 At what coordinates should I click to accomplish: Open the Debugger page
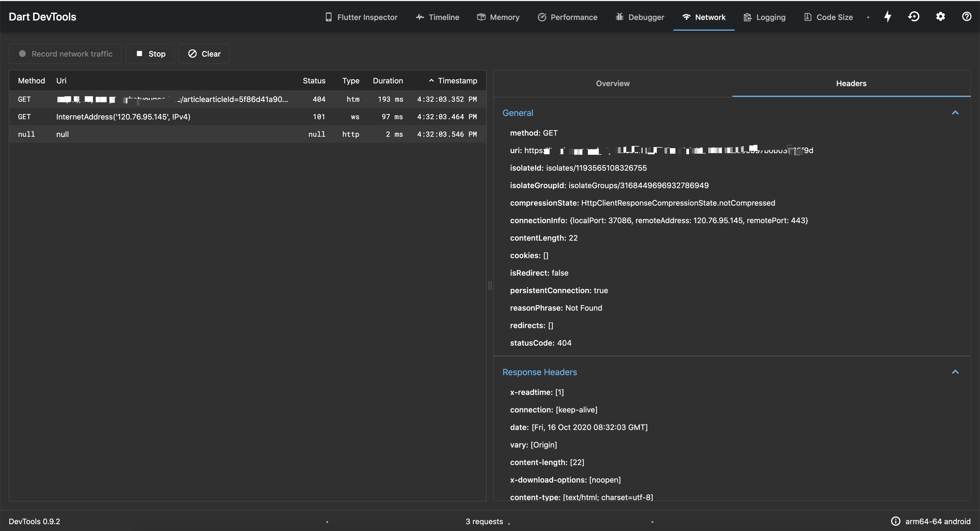pos(640,17)
